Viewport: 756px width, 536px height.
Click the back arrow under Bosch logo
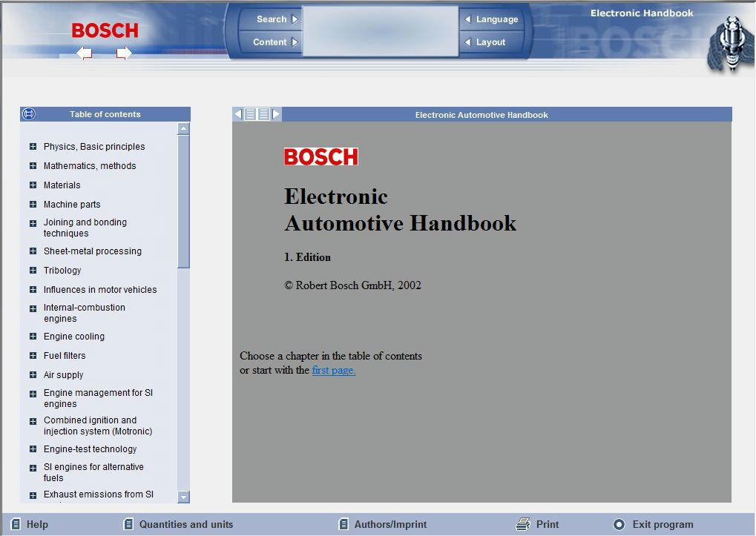[85, 53]
